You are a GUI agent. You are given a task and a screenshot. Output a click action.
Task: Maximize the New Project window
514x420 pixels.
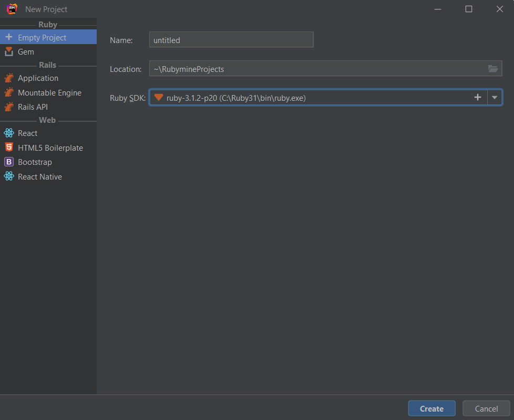(469, 9)
